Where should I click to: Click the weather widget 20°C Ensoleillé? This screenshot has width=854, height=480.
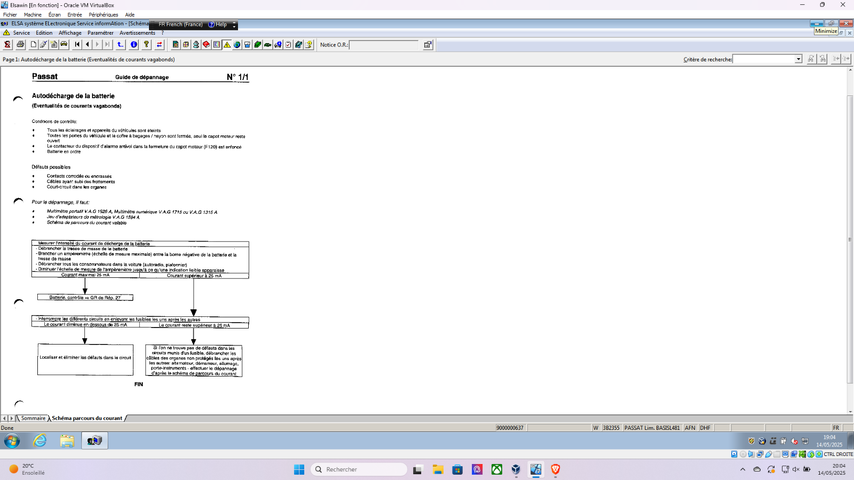27,469
